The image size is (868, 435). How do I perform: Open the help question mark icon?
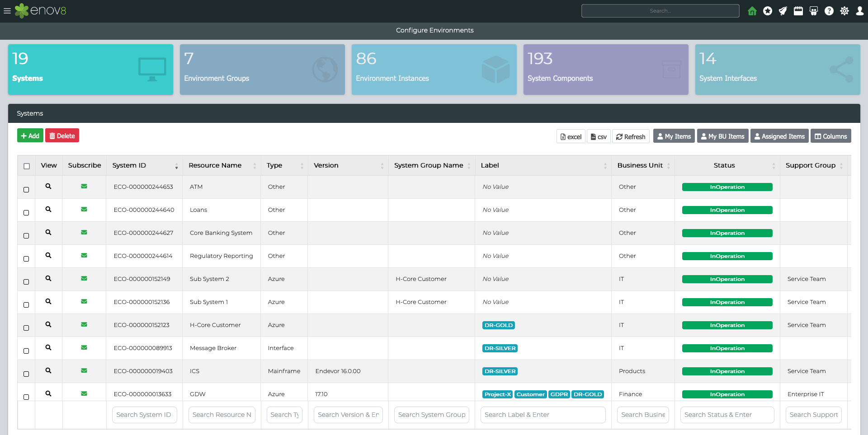(829, 11)
